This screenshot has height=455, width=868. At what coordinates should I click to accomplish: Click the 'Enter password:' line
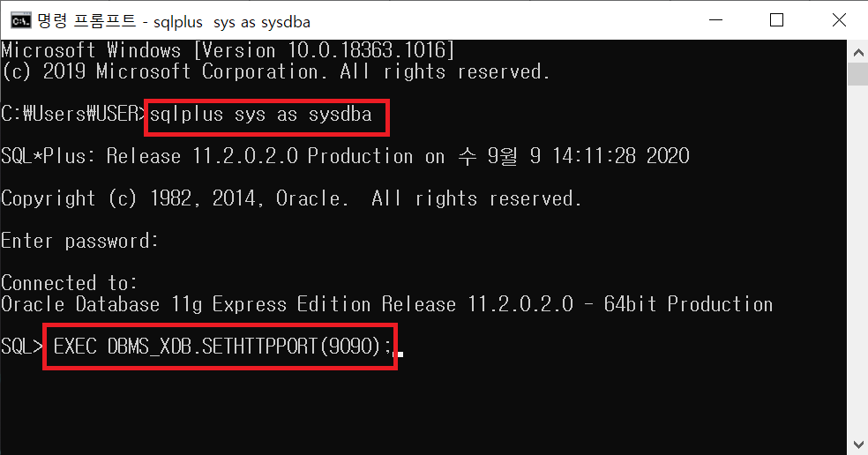79,241
